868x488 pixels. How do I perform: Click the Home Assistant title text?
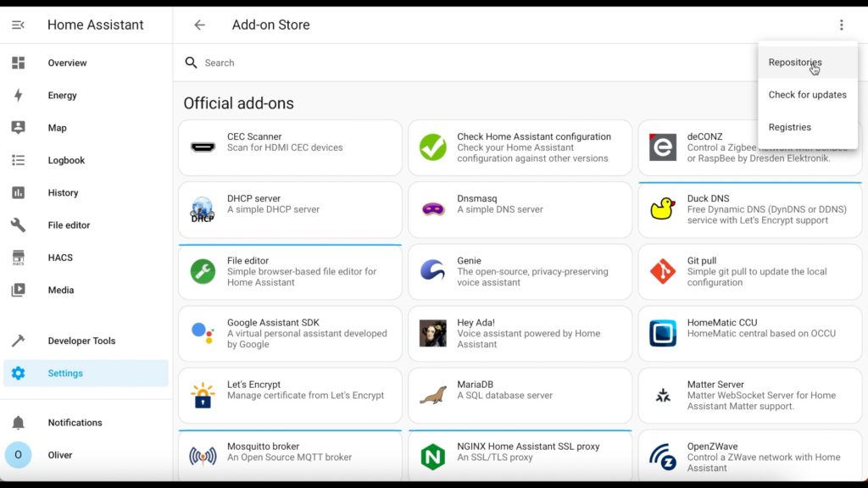tap(95, 25)
